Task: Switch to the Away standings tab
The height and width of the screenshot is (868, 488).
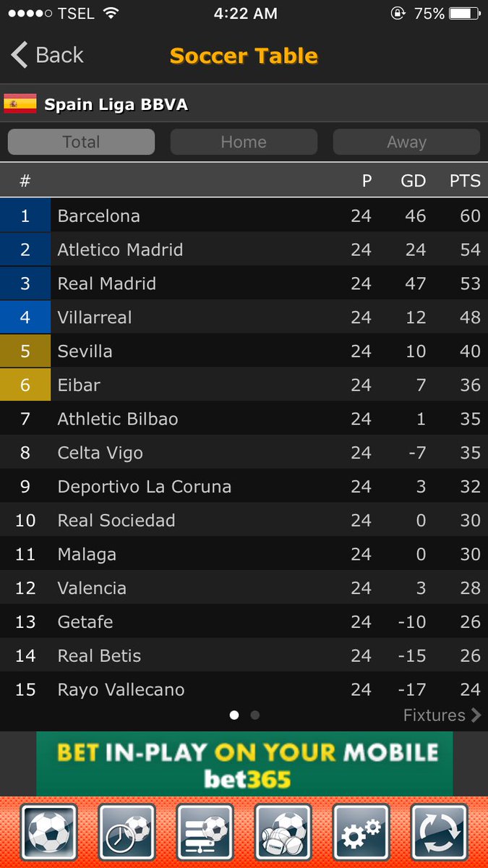Action: pos(406,142)
